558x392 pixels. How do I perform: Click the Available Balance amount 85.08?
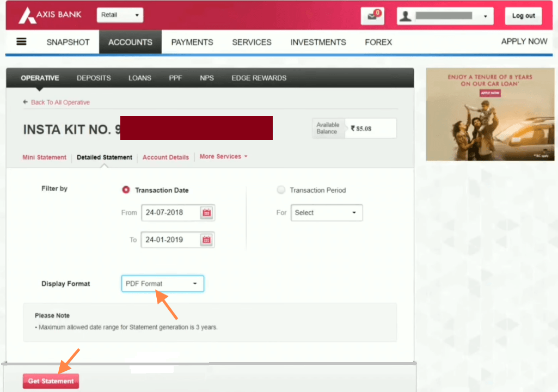pos(361,128)
